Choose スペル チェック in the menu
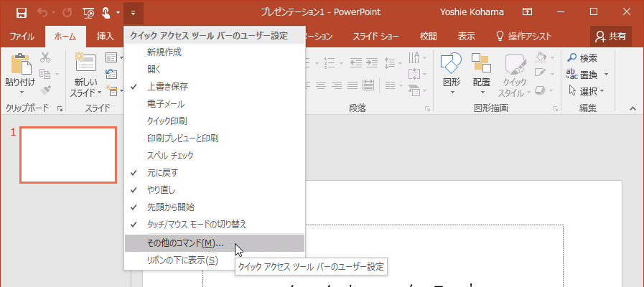This screenshot has width=644, height=287. 215,156
